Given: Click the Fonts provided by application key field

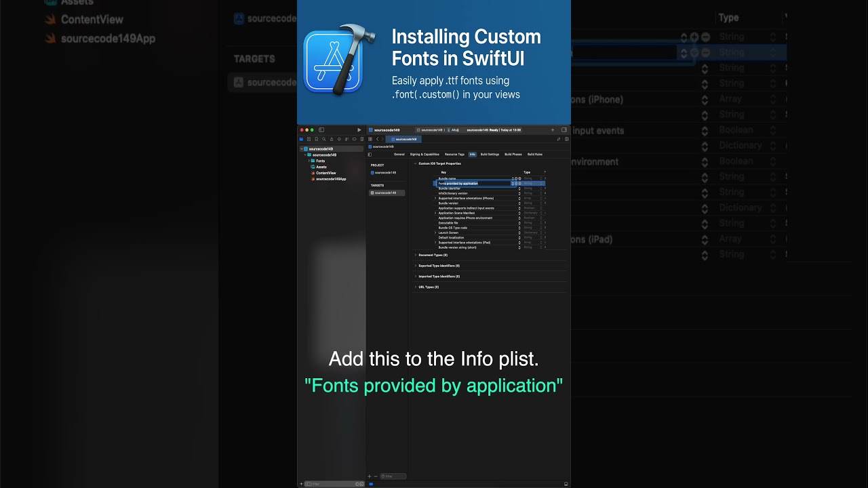Looking at the screenshot, I should (475, 183).
